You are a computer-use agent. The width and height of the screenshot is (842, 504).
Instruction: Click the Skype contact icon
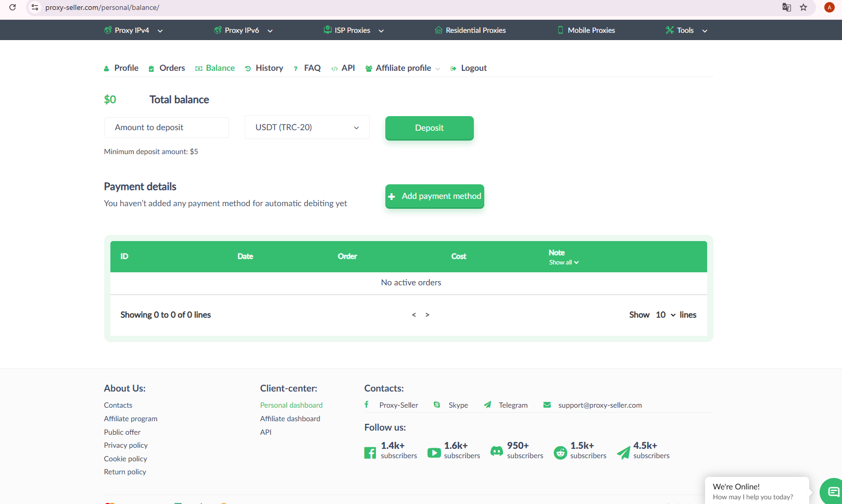(437, 405)
